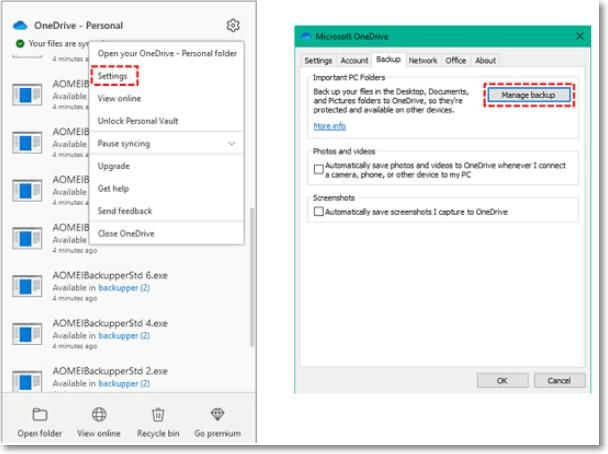The image size is (608, 454).
Task: Click the Microsoft OneDrive dialog cloud icon
Action: [x=306, y=36]
